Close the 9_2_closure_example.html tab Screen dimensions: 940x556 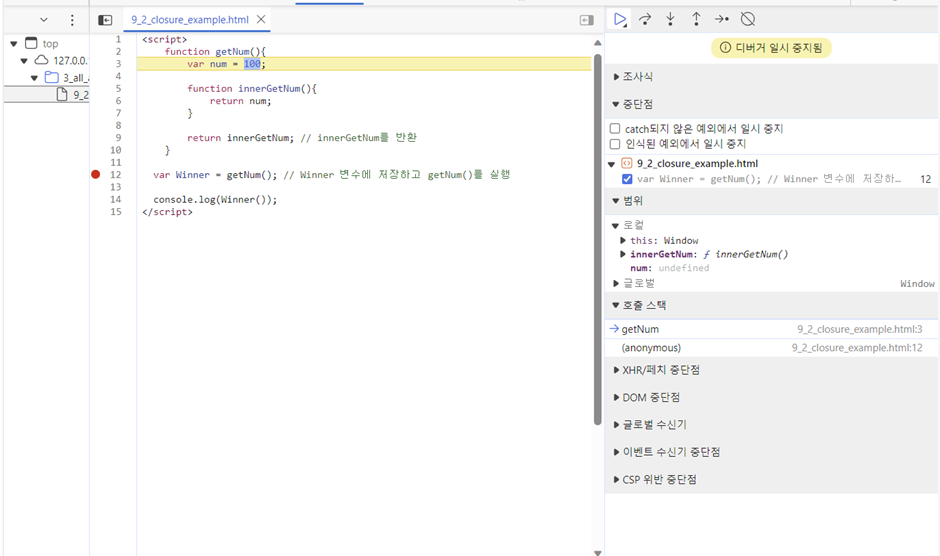(261, 19)
